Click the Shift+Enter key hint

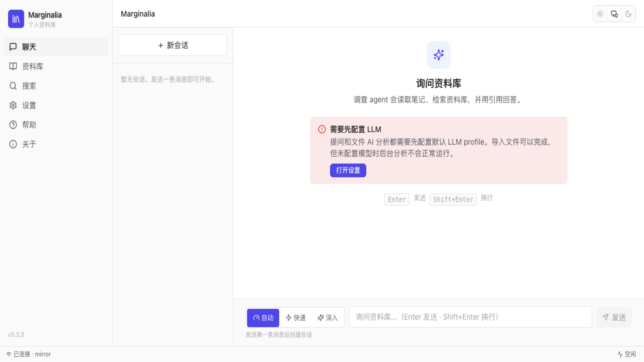(x=453, y=199)
